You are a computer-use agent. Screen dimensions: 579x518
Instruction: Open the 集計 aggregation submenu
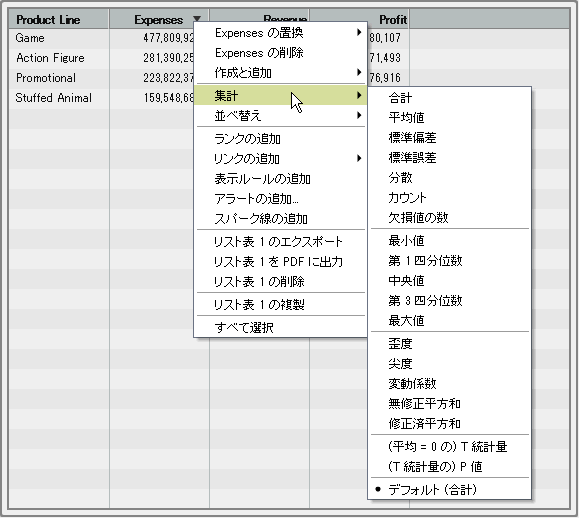[280, 96]
